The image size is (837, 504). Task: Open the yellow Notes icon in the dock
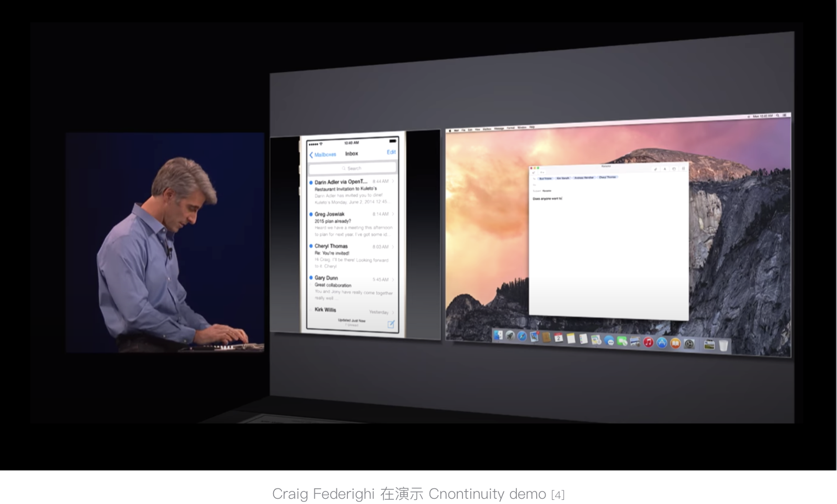(x=571, y=338)
